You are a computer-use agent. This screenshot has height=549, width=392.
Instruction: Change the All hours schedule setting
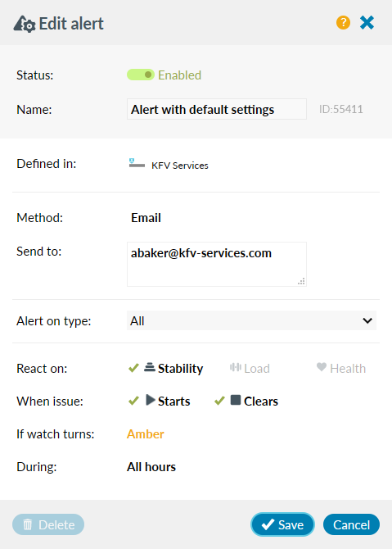pyautogui.click(x=151, y=467)
